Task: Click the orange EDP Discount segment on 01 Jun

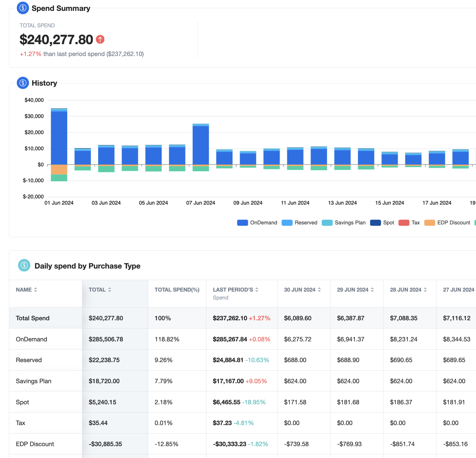Action: (x=59, y=170)
